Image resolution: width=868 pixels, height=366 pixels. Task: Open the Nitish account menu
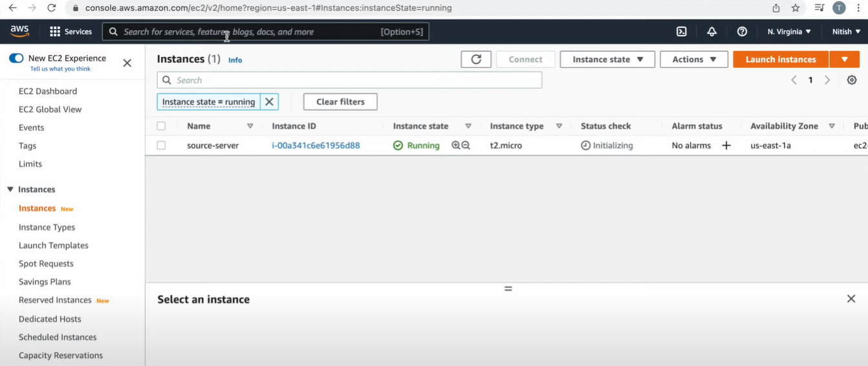point(846,32)
